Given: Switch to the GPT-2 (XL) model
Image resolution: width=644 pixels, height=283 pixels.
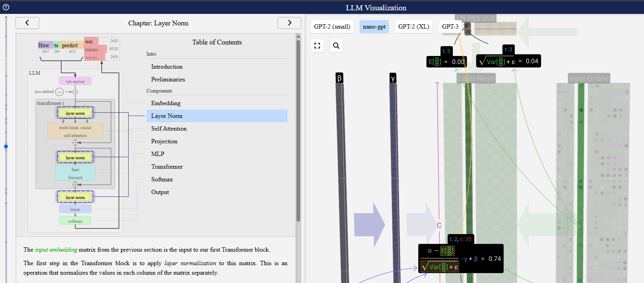Looking at the screenshot, I should pos(414,27).
